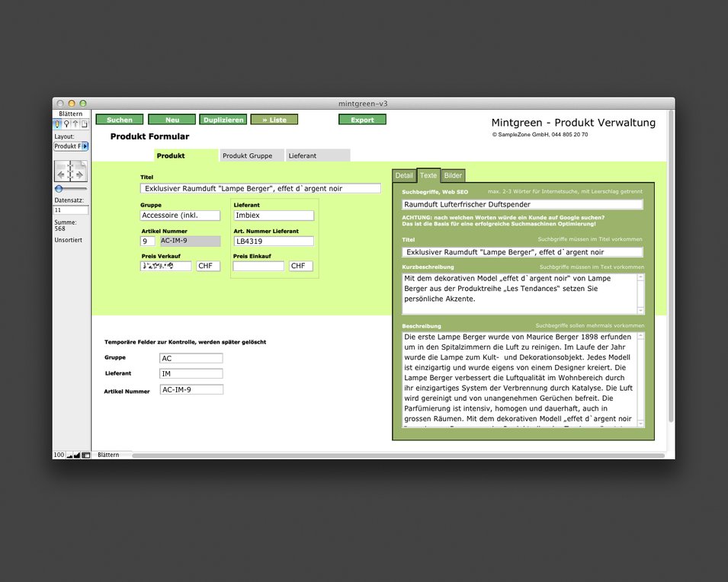This screenshot has width=728, height=582.
Task: Switch to Liste view
Action: (274, 119)
